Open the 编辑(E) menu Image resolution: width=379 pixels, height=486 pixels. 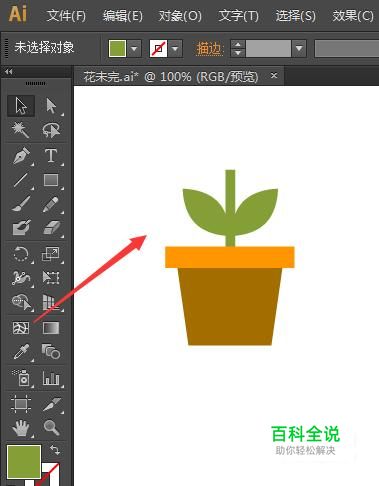(123, 16)
